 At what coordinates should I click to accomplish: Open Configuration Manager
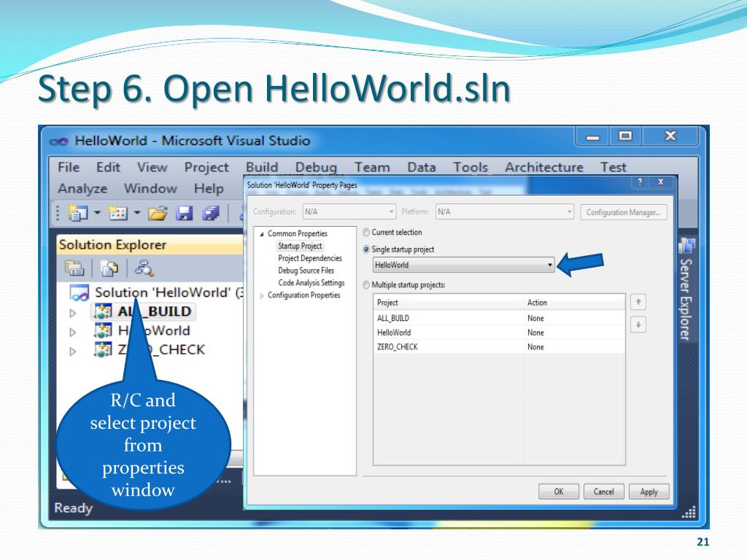(x=624, y=212)
